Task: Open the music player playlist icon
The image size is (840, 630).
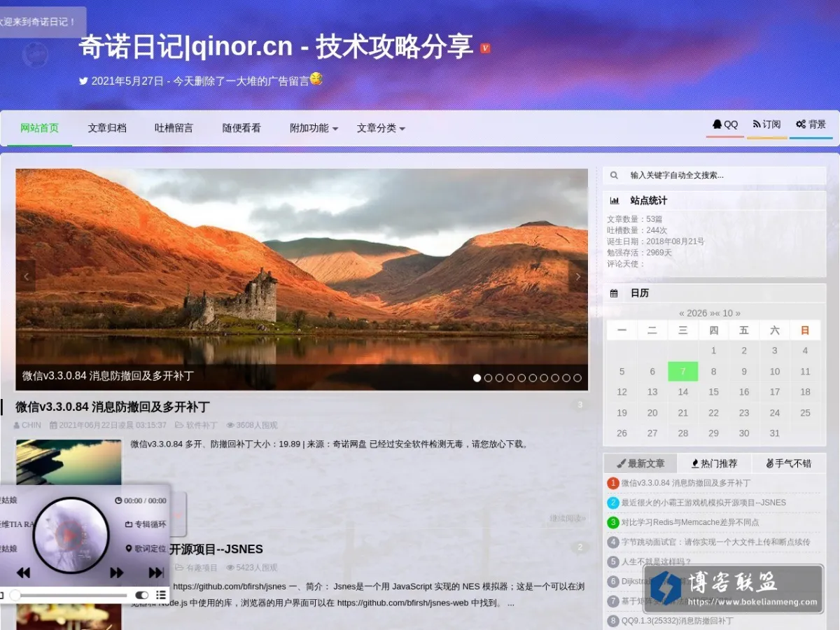Action: click(x=161, y=595)
